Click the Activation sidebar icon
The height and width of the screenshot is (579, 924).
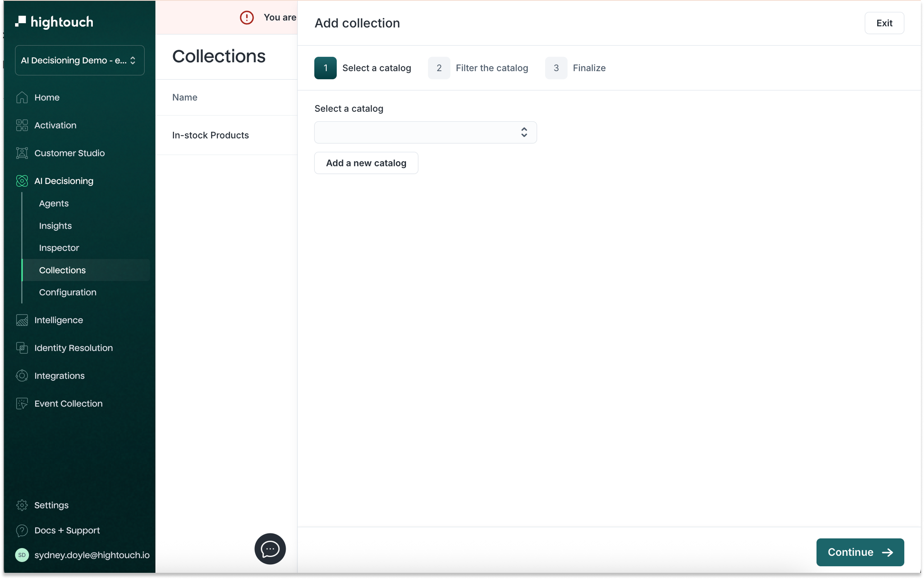tap(22, 125)
